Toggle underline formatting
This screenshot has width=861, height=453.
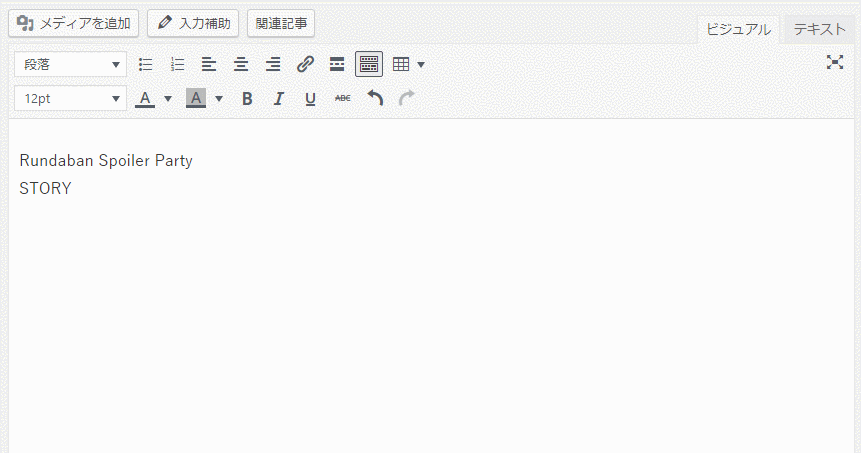(x=310, y=98)
